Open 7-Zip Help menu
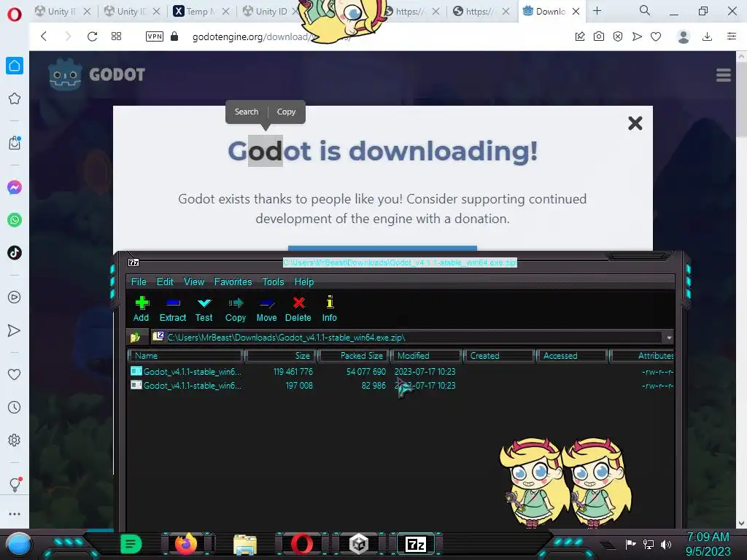Screen dimensions: 747x560 pos(304,282)
